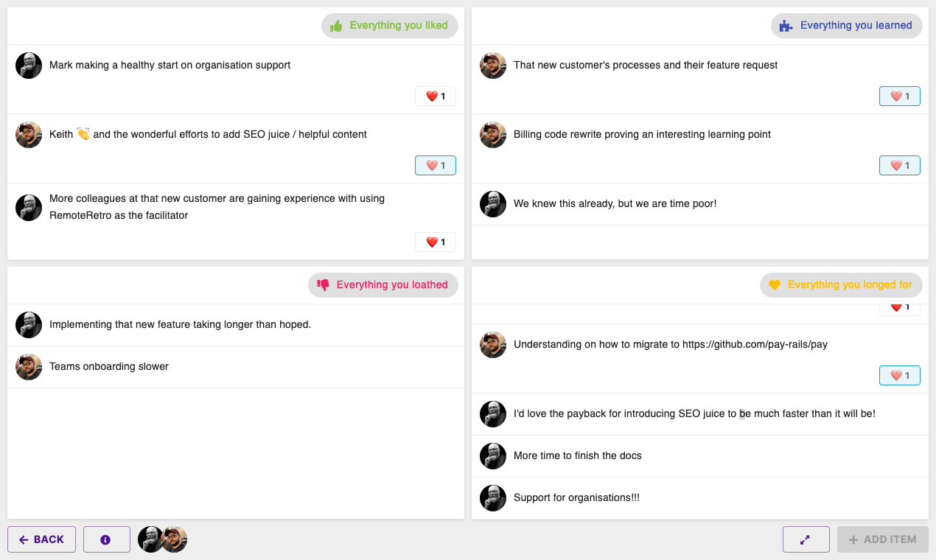
Task: Click the puzzle piece icon in learned header
Action: [786, 26]
